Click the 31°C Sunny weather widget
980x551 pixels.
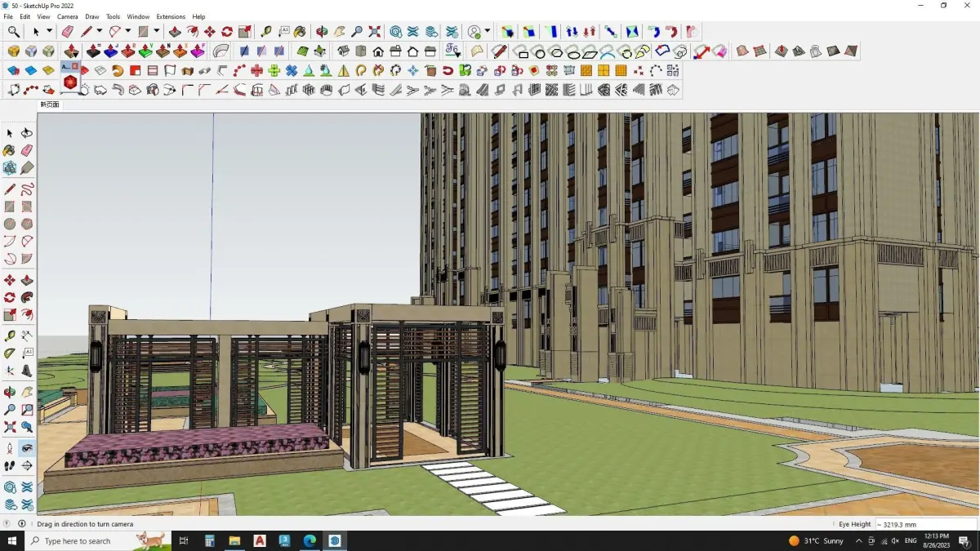816,540
